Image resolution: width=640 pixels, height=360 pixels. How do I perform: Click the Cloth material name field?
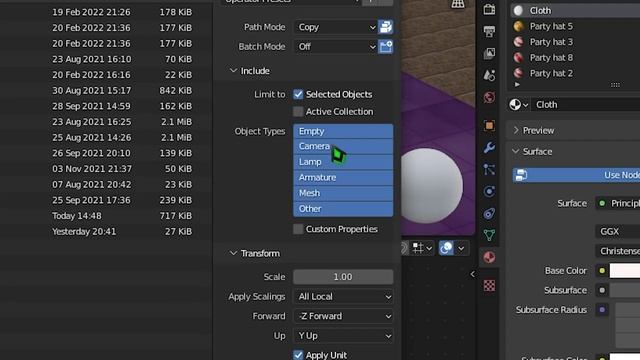[x=586, y=105]
